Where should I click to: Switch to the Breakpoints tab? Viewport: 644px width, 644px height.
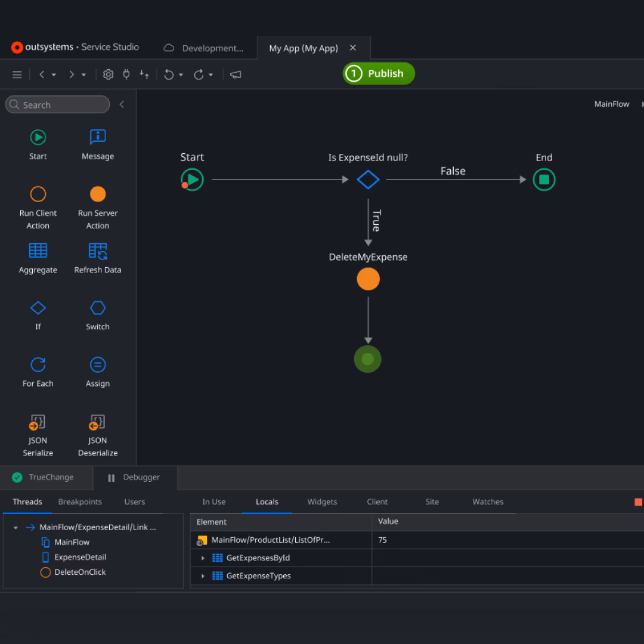click(x=80, y=501)
